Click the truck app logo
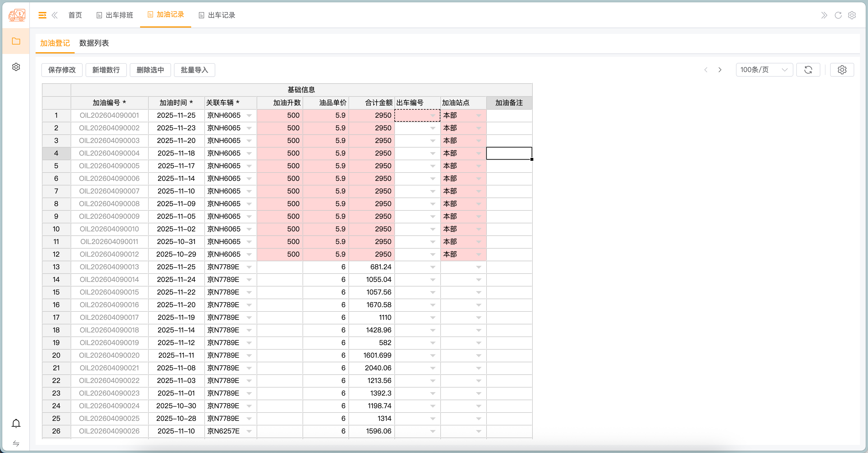The height and width of the screenshot is (453, 868). 17,15
